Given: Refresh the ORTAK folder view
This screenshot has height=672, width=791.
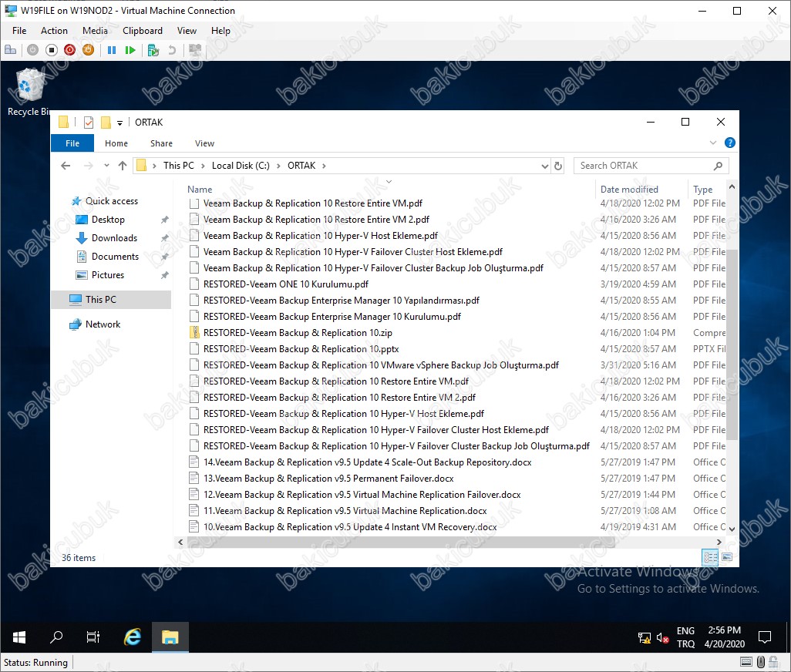Looking at the screenshot, I should (x=558, y=166).
